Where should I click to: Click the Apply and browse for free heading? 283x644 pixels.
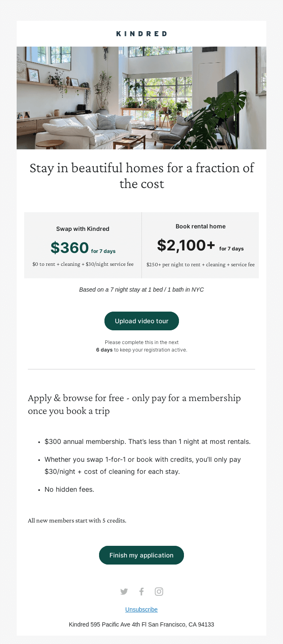pos(134,404)
